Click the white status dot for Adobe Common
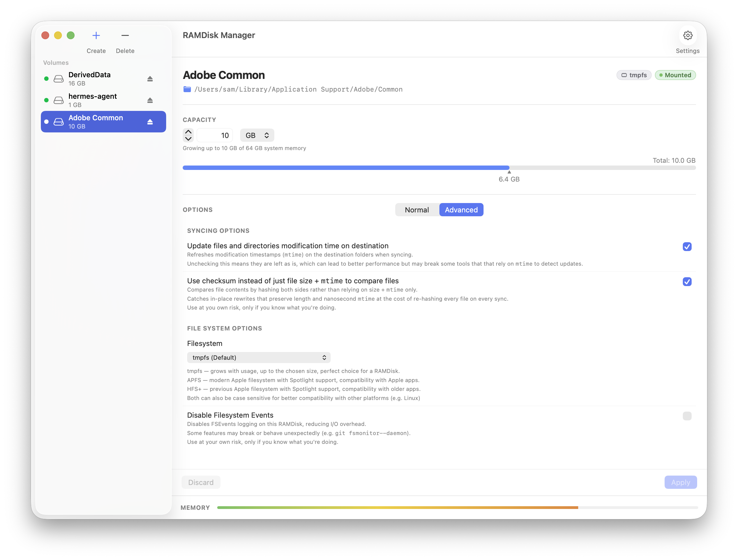The height and width of the screenshot is (560, 738). pos(46,122)
